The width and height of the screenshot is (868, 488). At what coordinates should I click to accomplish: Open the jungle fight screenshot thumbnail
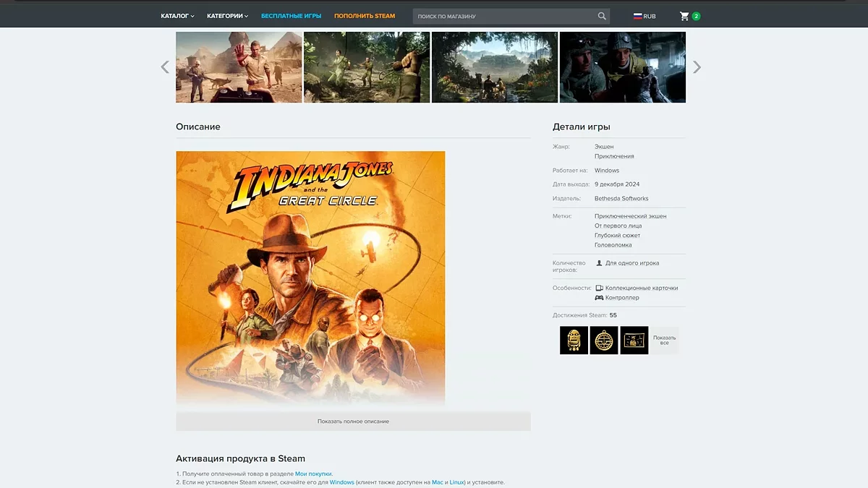click(367, 67)
